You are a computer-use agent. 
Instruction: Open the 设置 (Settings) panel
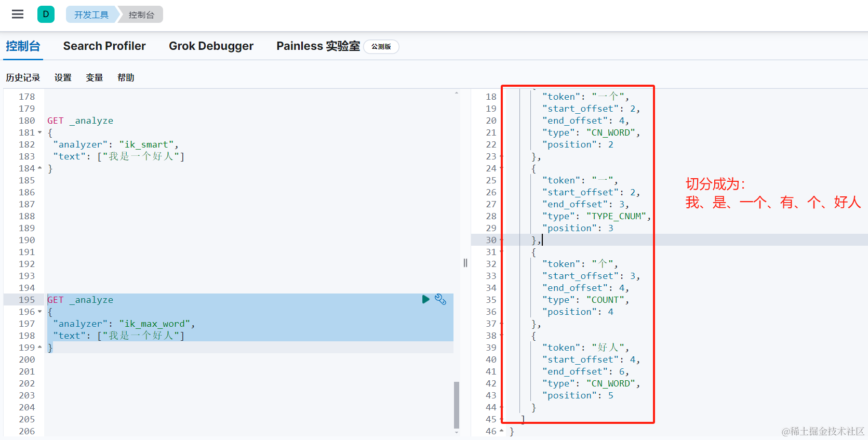coord(63,77)
